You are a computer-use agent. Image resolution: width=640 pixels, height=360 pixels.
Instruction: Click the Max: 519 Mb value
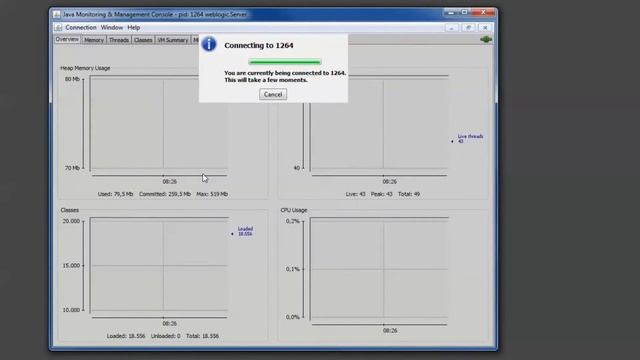point(212,194)
